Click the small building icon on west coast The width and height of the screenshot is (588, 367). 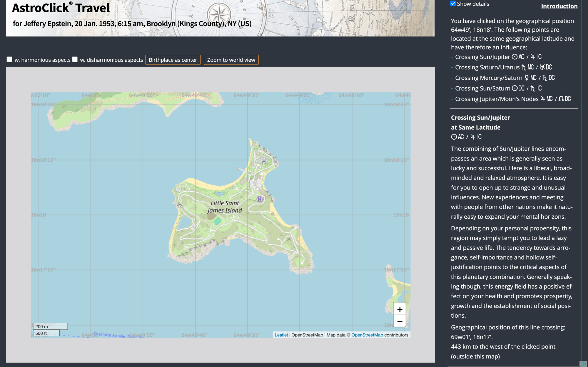(x=180, y=205)
